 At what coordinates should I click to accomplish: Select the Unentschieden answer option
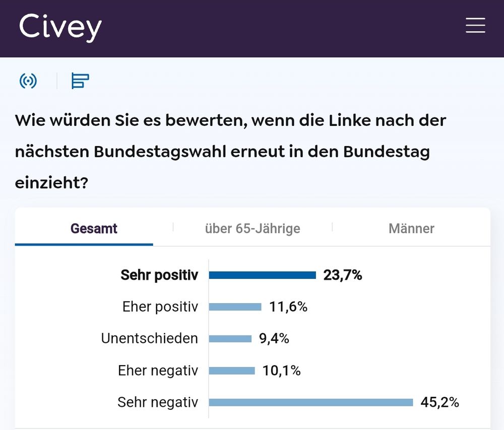(149, 338)
